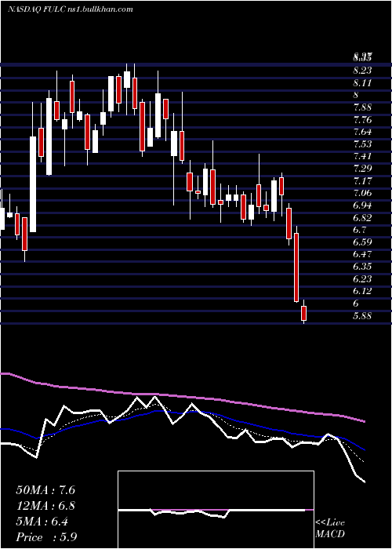392x549 pixels.
Task: Click the 7.53 price level label
Action: pos(362,144)
